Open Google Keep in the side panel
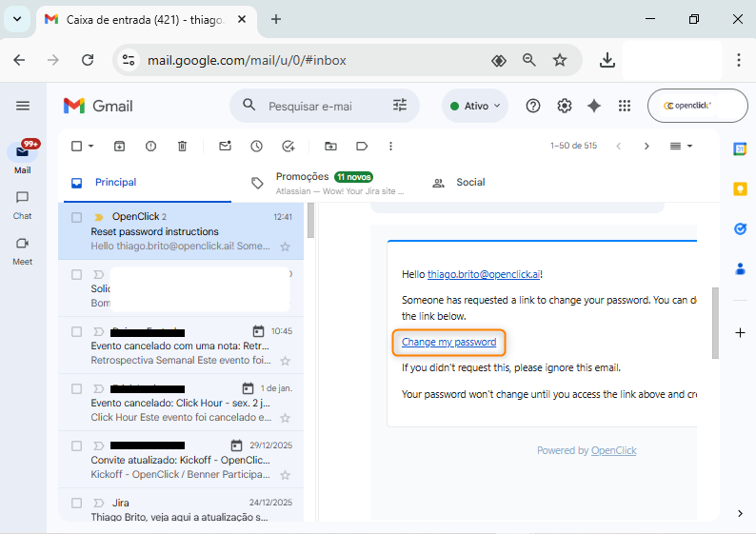This screenshot has width=756, height=534. point(739,188)
